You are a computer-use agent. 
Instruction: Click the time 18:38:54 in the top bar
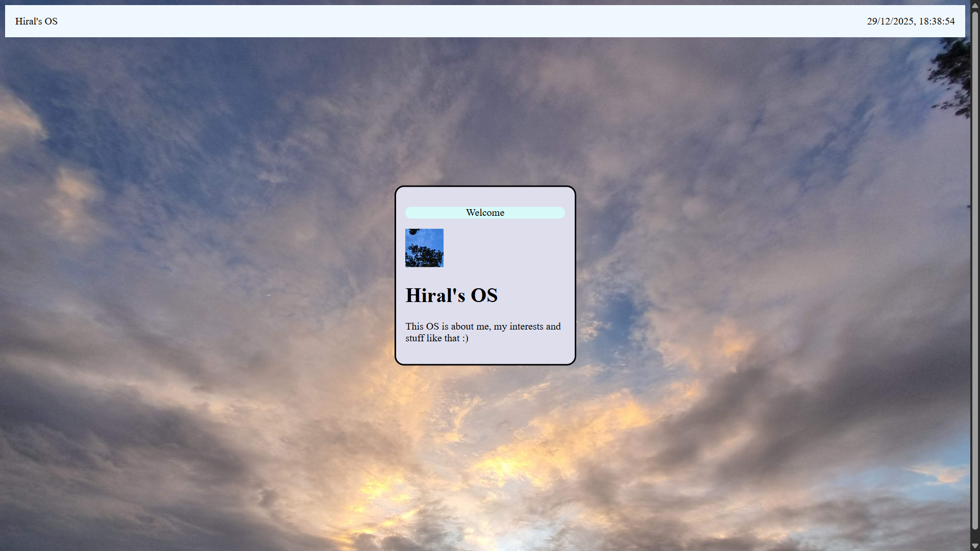click(937, 21)
